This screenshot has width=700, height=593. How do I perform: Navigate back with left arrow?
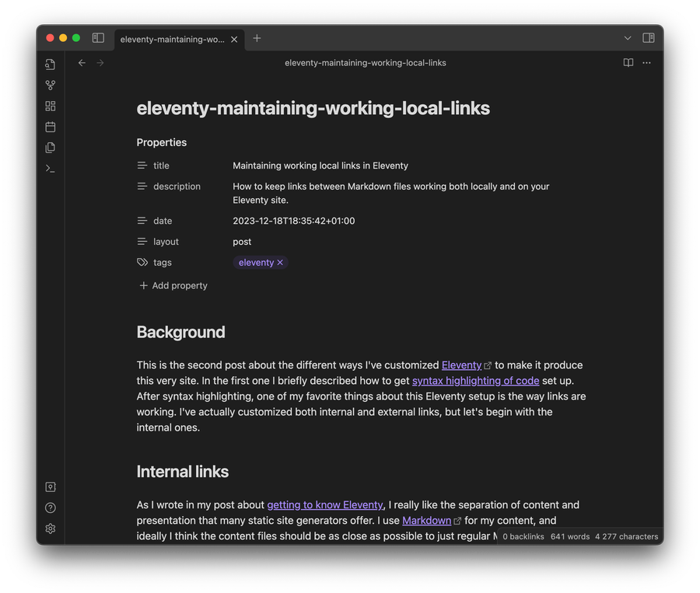[82, 63]
